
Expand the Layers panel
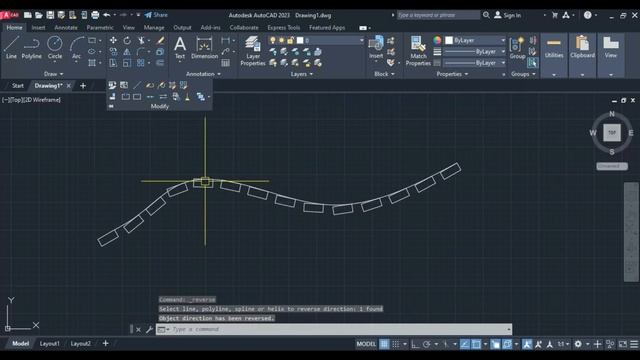pyautogui.click(x=302, y=74)
